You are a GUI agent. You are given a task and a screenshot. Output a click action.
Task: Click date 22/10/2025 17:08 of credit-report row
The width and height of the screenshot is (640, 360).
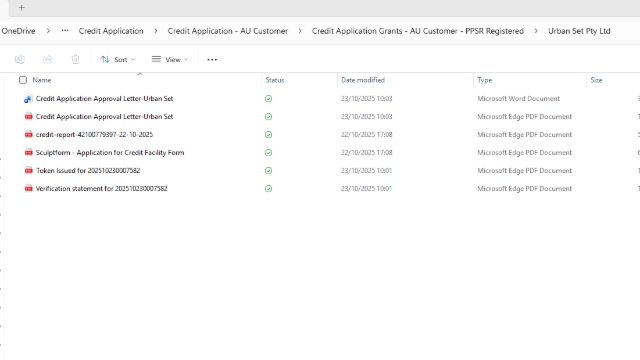[x=367, y=134]
